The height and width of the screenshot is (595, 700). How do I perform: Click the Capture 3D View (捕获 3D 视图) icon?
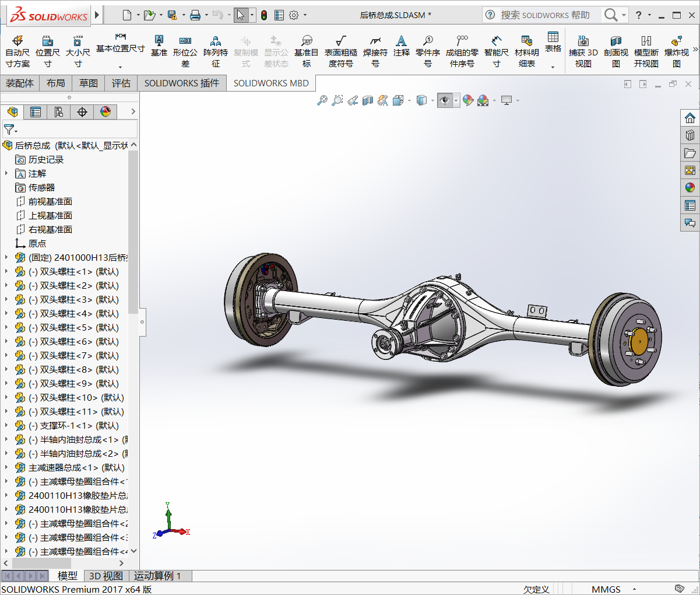[x=583, y=51]
